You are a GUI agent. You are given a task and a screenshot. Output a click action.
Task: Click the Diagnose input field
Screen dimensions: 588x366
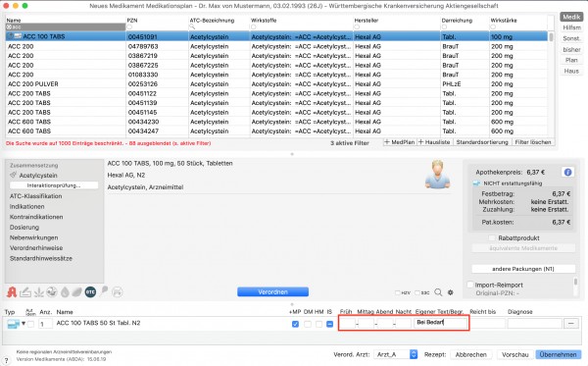click(x=535, y=323)
